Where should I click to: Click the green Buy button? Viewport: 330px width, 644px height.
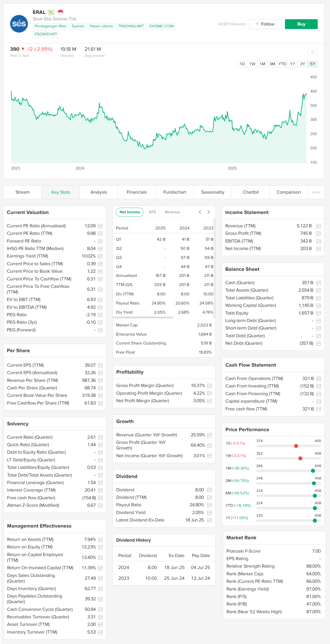point(301,24)
